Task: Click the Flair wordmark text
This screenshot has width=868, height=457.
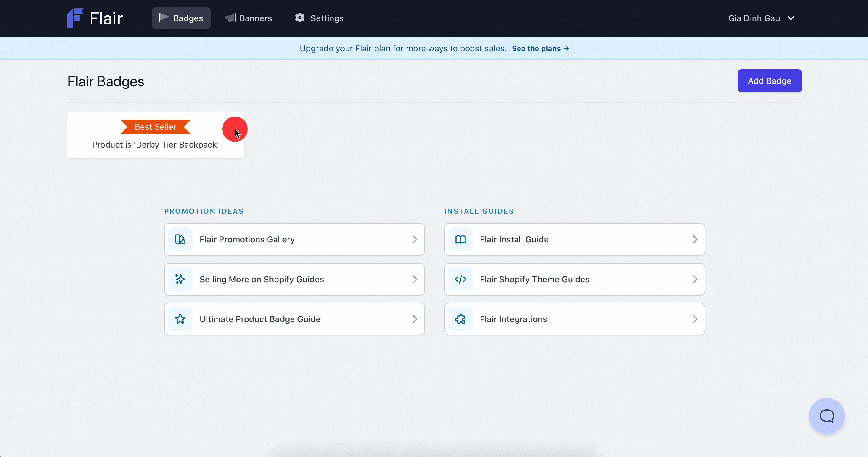Action: click(106, 18)
